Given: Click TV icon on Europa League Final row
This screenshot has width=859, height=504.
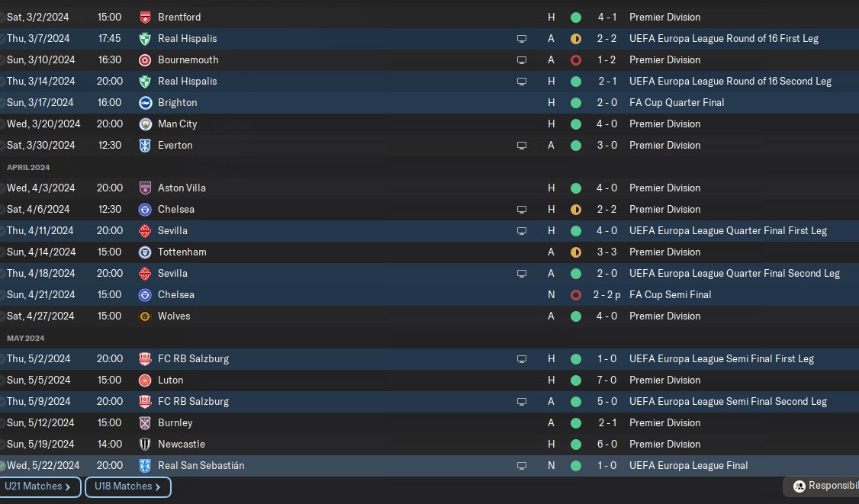Looking at the screenshot, I should 522,465.
